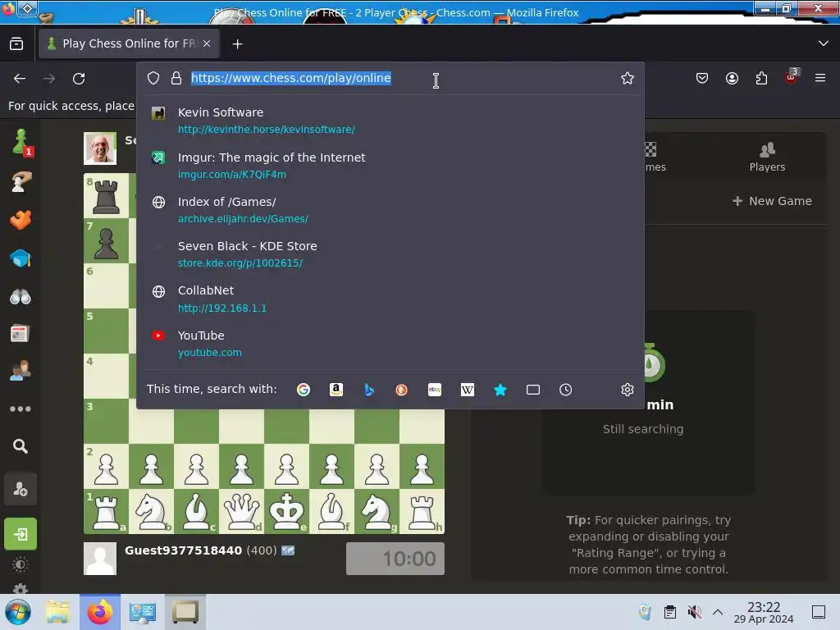
Task: Open the Chess.com Play pawn icon in sidebar
Action: (x=21, y=143)
